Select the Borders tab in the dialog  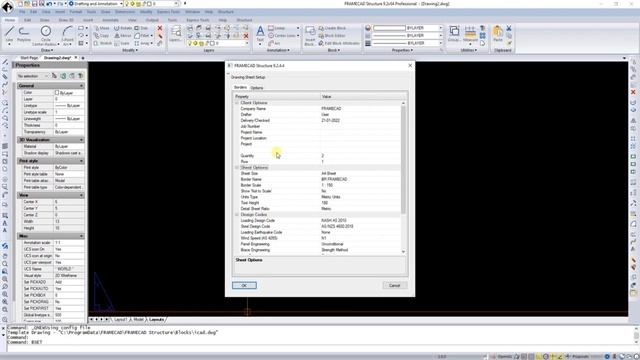[240, 87]
